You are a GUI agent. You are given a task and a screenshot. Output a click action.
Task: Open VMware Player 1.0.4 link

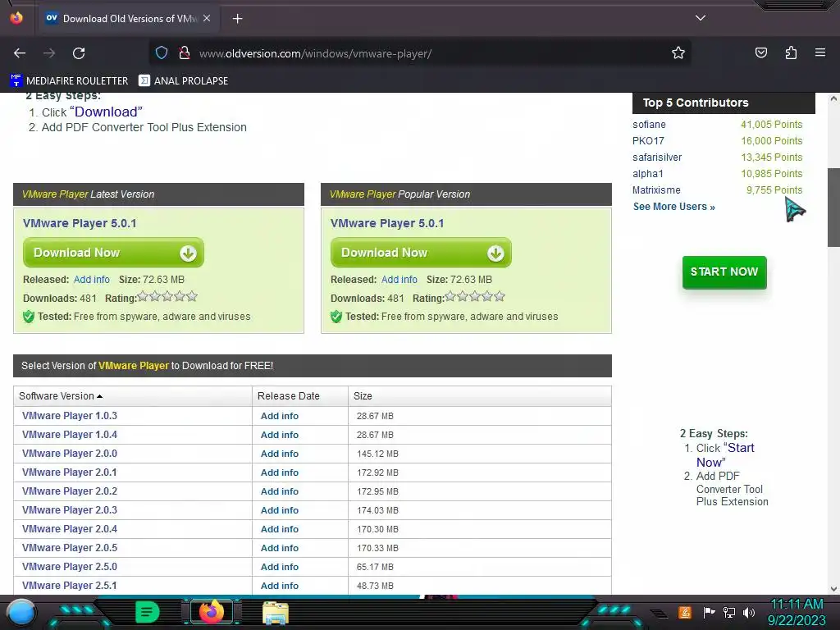click(x=70, y=435)
